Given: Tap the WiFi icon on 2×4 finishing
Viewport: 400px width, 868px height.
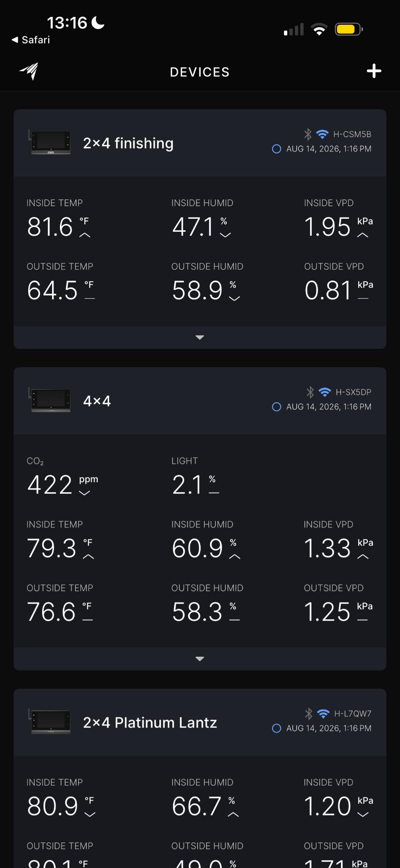Looking at the screenshot, I should pos(322,134).
